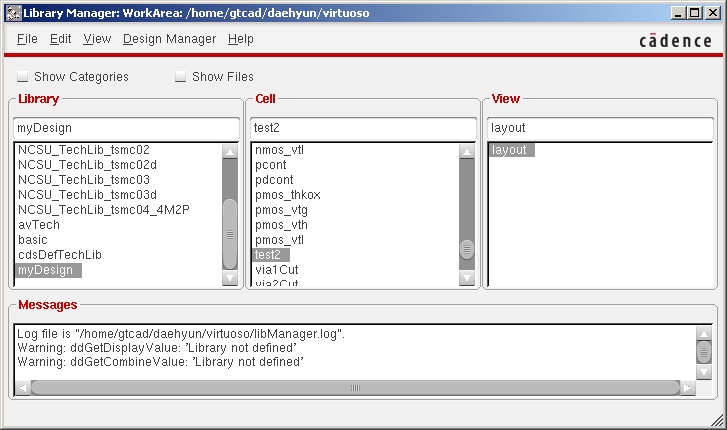Select the layout view entry
This screenshot has width=727, height=430.
pos(510,150)
